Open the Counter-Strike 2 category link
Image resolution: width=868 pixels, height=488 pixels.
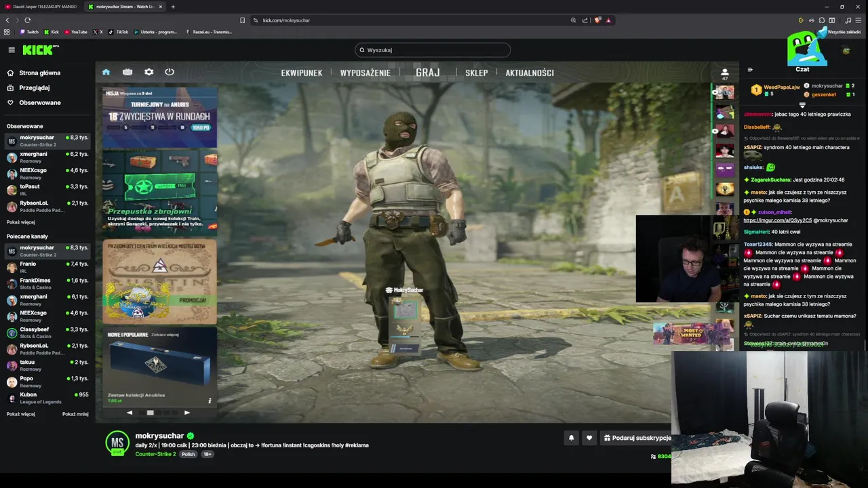(x=155, y=454)
